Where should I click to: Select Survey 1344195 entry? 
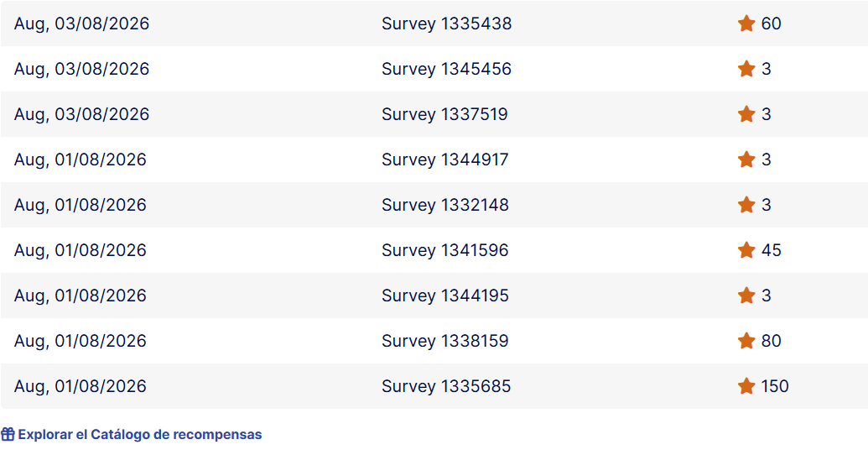(445, 296)
